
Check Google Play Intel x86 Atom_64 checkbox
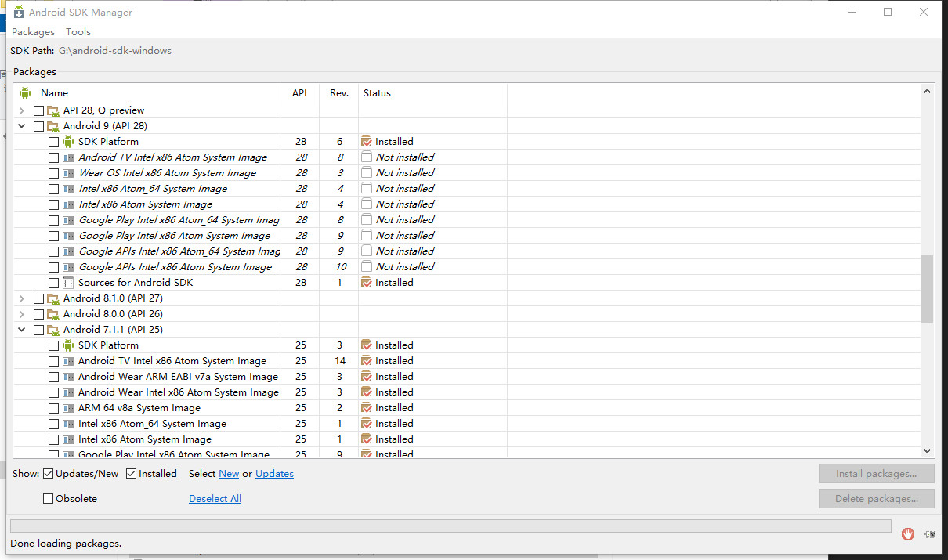[53, 220]
